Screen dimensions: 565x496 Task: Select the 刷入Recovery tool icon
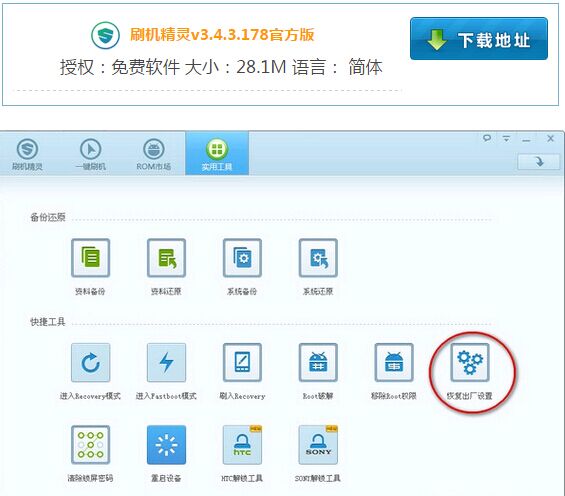pyautogui.click(x=242, y=362)
